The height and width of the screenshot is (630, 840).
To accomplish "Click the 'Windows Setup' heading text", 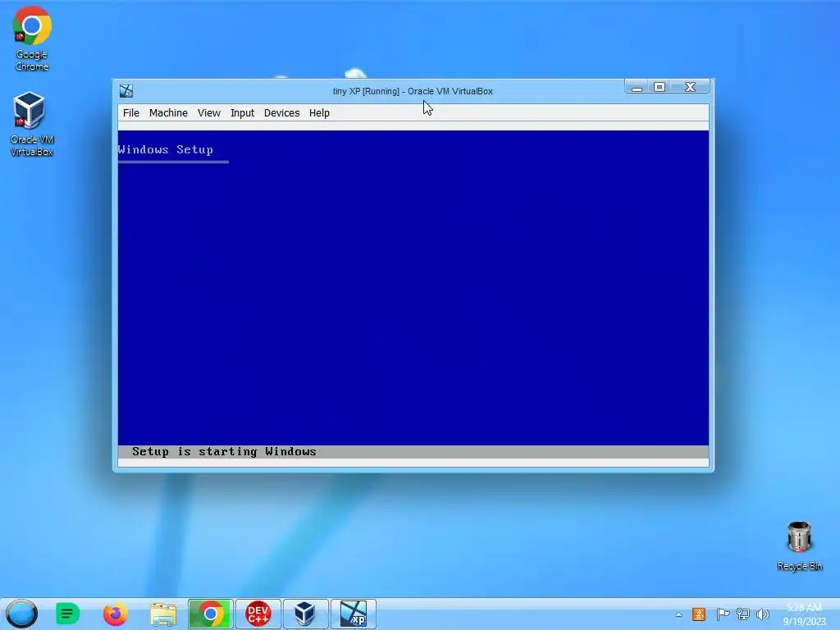I will [x=166, y=149].
